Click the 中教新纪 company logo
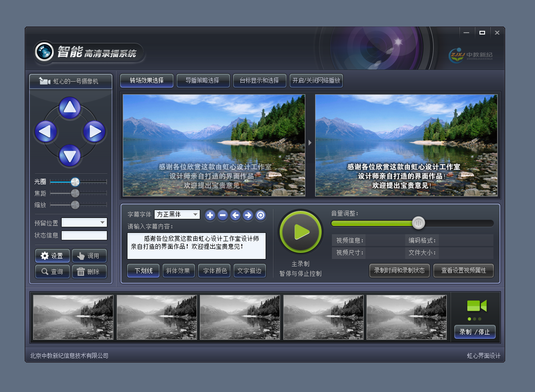The image size is (535, 392). tap(471, 55)
